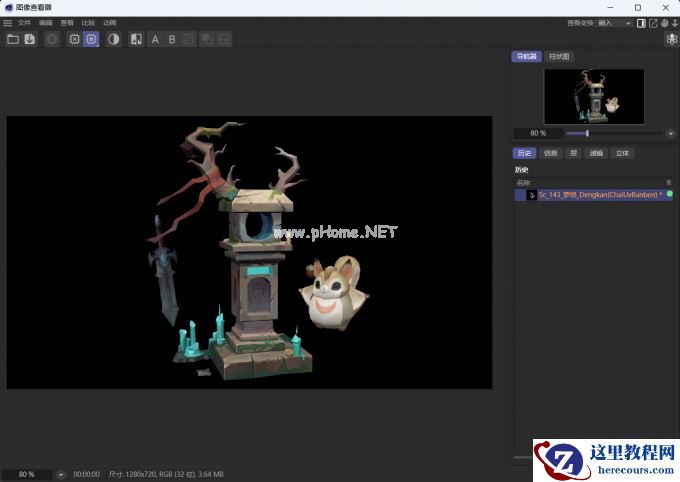Click the greyed-out swap A/B icon
Viewport: 680px width, 482px height.
[188, 39]
